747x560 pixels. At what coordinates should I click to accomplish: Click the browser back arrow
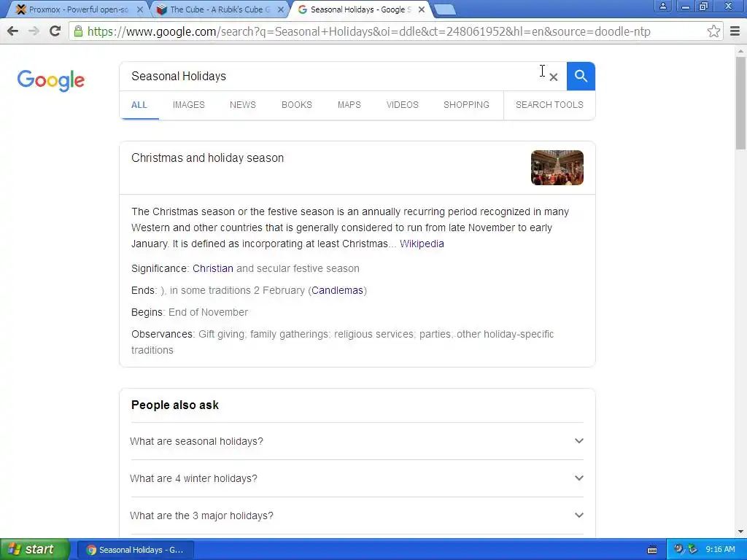click(13, 31)
